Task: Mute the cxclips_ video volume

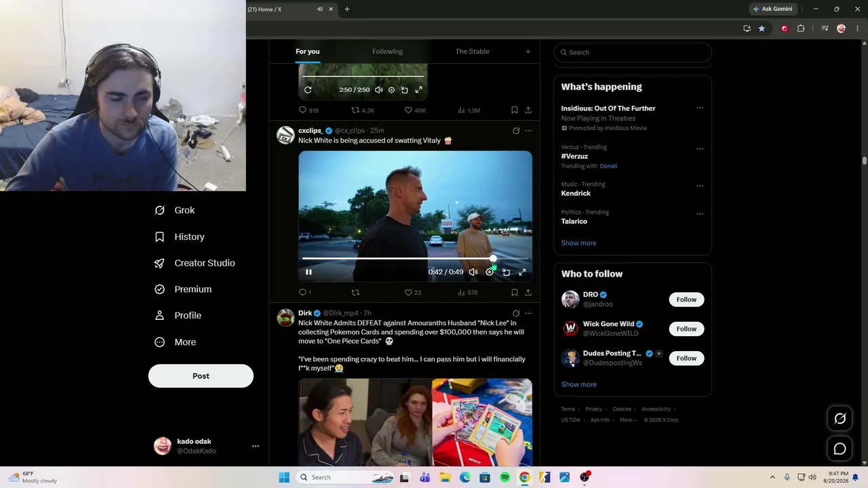Action: (473, 272)
